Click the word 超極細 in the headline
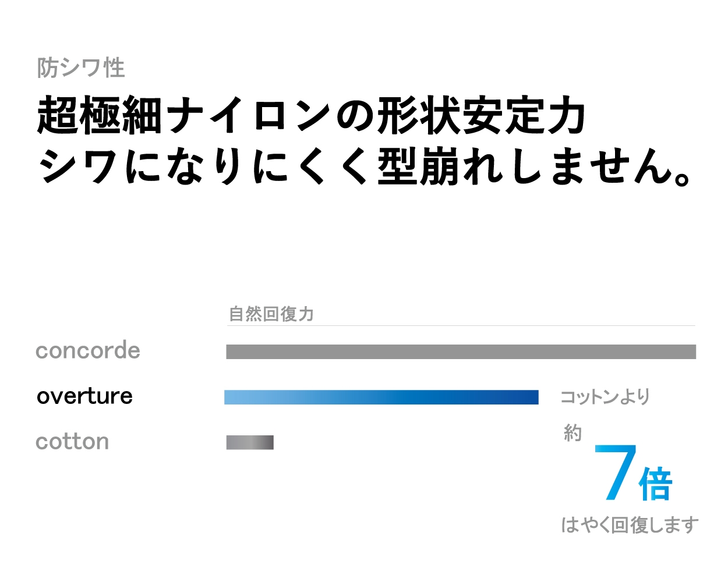The height and width of the screenshot is (582, 728). tap(100, 115)
